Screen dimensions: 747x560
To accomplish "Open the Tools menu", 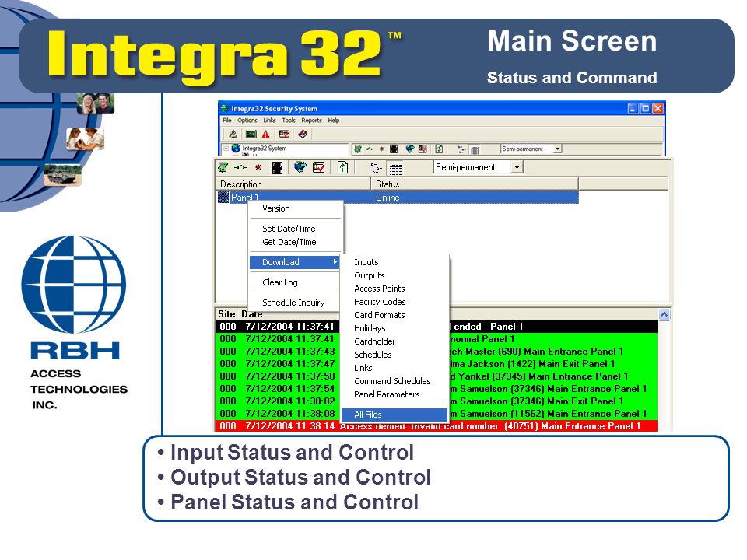I will 289,121.
